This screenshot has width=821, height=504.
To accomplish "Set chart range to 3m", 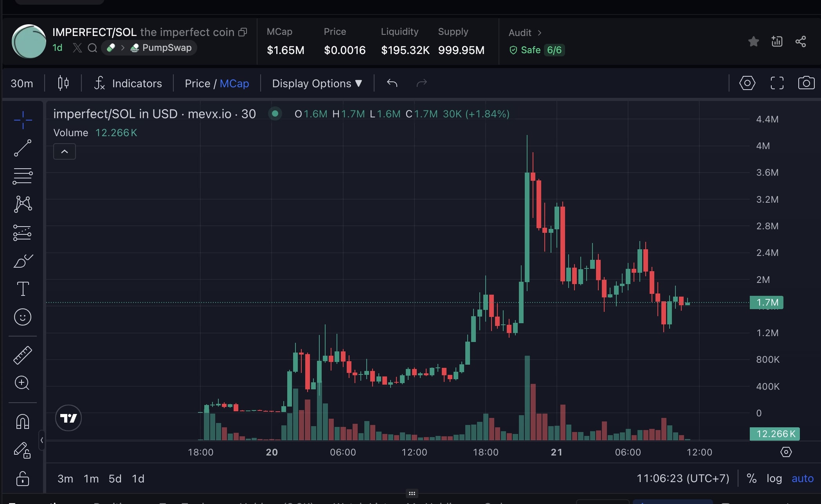I will (x=65, y=479).
